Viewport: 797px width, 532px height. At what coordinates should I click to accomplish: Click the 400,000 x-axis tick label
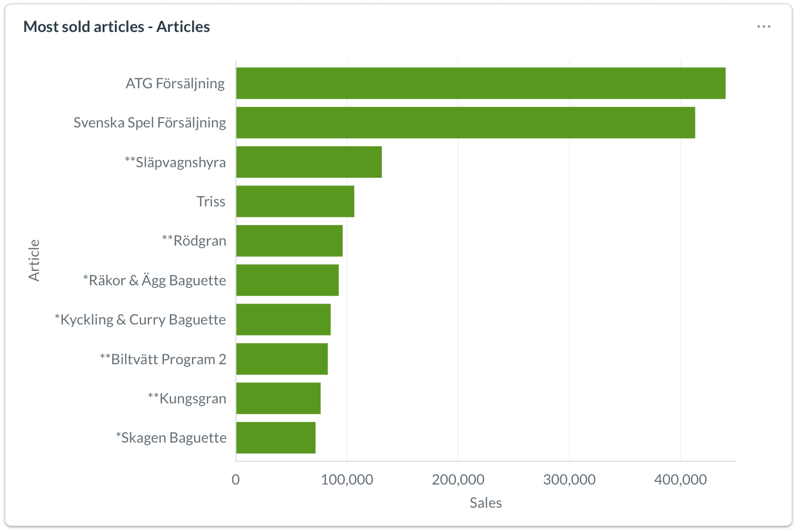click(x=680, y=480)
